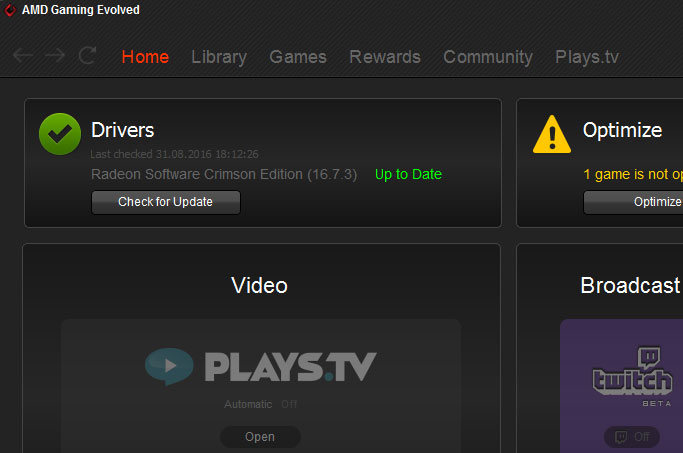Click the Video panel heading

click(259, 285)
